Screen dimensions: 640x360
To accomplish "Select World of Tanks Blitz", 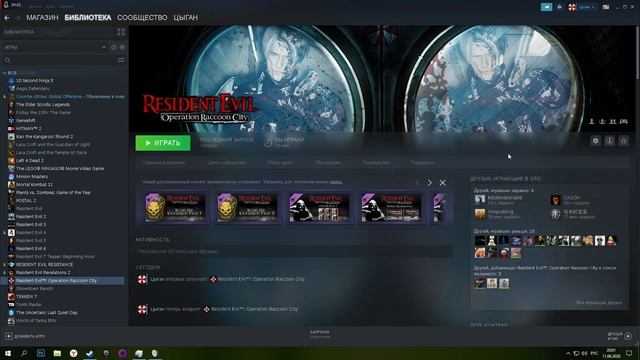I will tap(36, 321).
